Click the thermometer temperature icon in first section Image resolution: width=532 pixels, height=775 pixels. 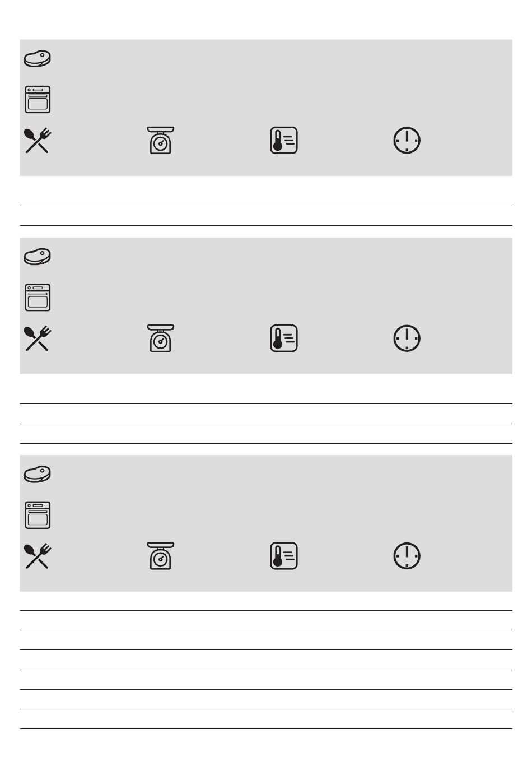pyautogui.click(x=284, y=140)
